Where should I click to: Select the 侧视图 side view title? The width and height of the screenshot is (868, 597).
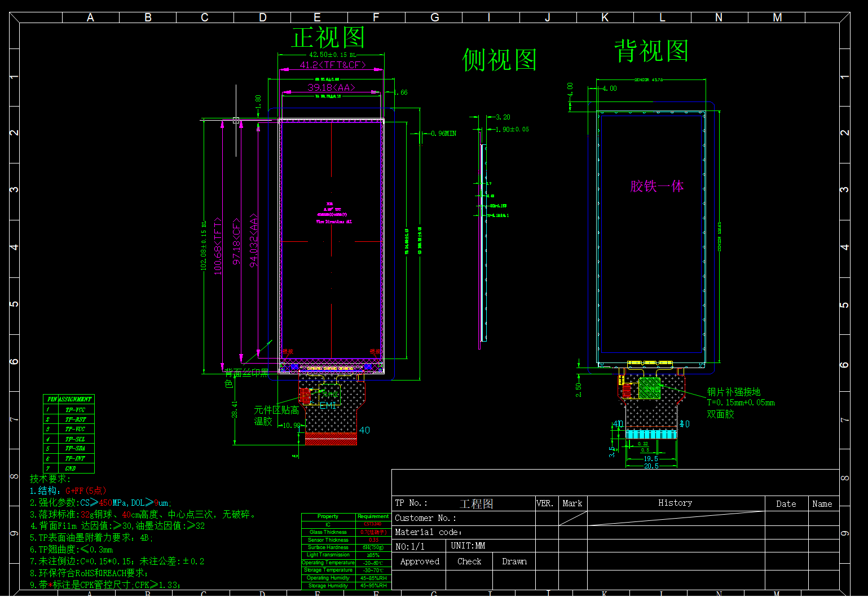(x=499, y=60)
